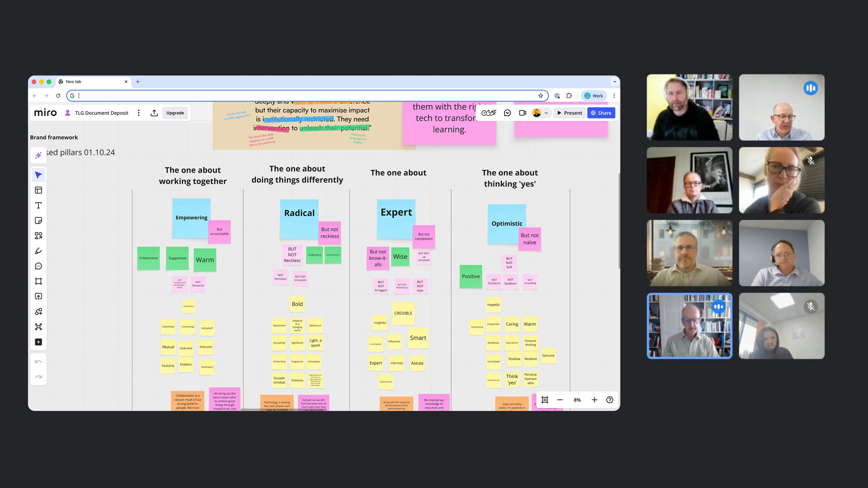This screenshot has height=488, width=868.
Task: Select the Text tool
Action: [38, 205]
